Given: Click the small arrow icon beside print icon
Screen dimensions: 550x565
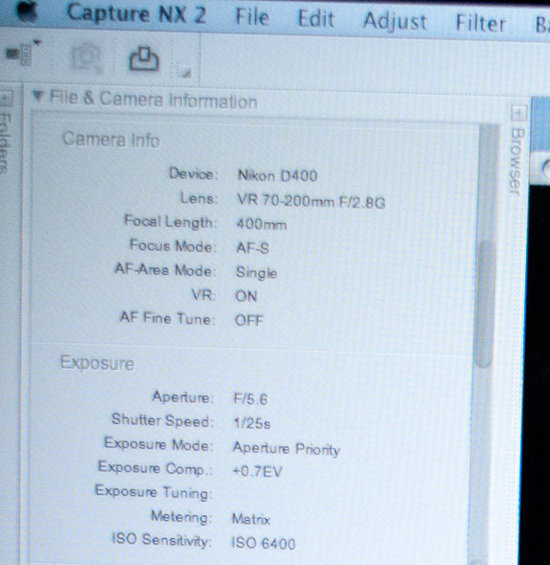Looking at the screenshot, I should (185, 73).
